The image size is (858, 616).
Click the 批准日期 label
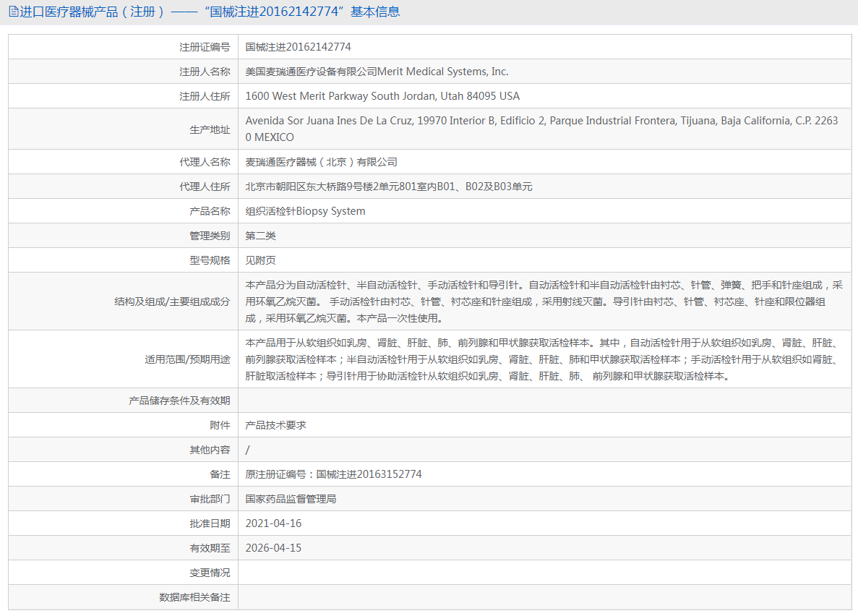click(210, 524)
